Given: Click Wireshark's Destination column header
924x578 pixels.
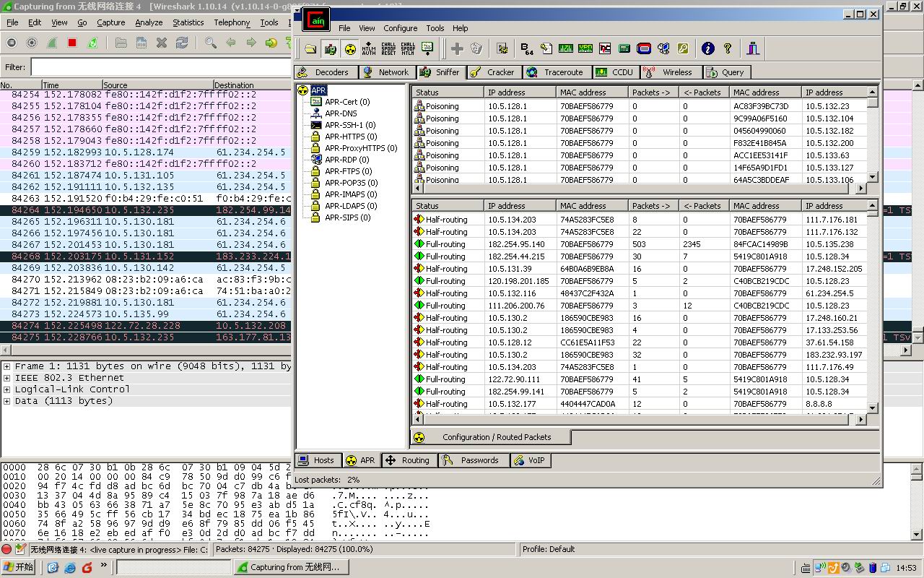Looking at the screenshot, I should 253,85.
